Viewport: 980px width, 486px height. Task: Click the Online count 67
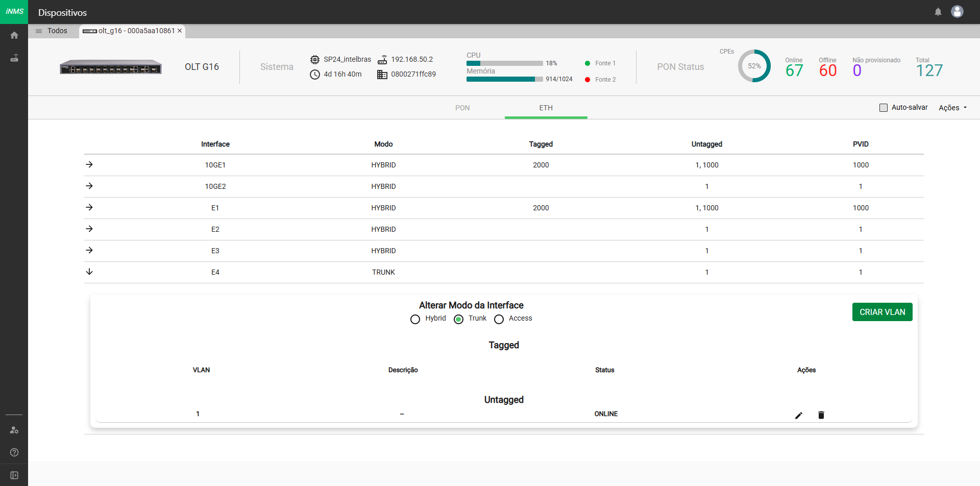[794, 70]
